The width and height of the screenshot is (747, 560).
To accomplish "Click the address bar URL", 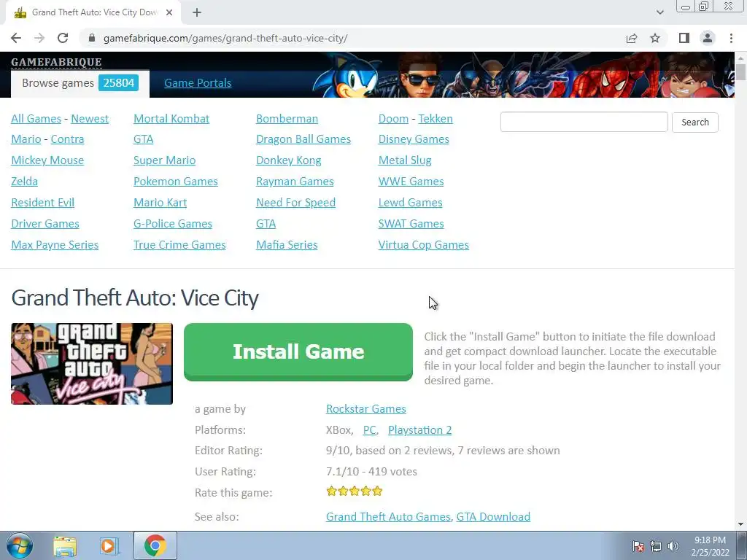I will point(225,38).
